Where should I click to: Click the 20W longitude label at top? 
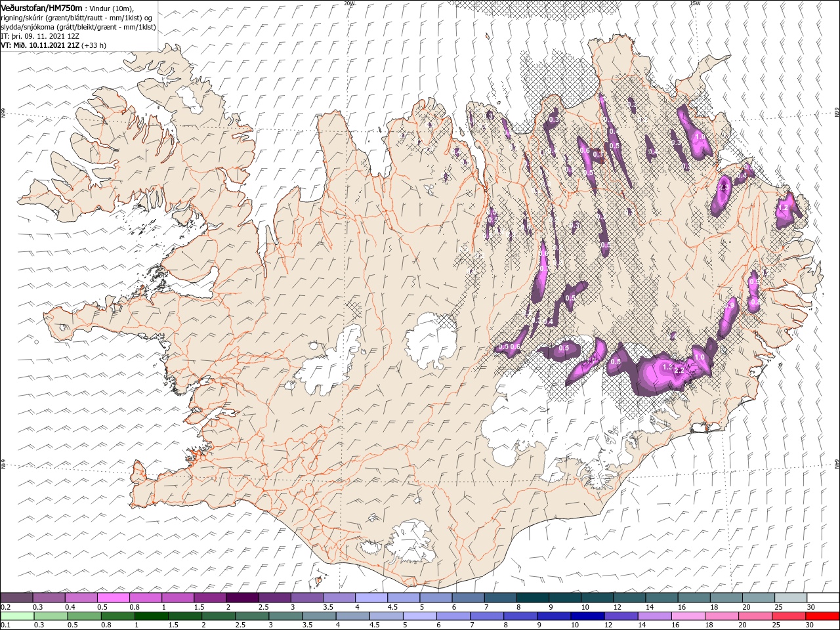pyautogui.click(x=350, y=3)
